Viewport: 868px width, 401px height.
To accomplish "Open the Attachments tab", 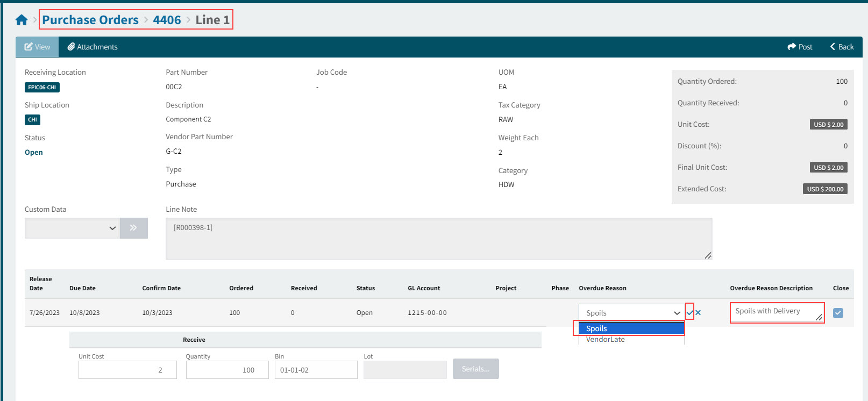I will (93, 47).
